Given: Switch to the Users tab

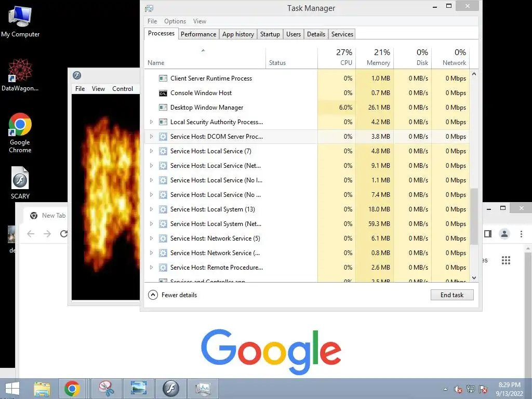Looking at the screenshot, I should point(294,34).
